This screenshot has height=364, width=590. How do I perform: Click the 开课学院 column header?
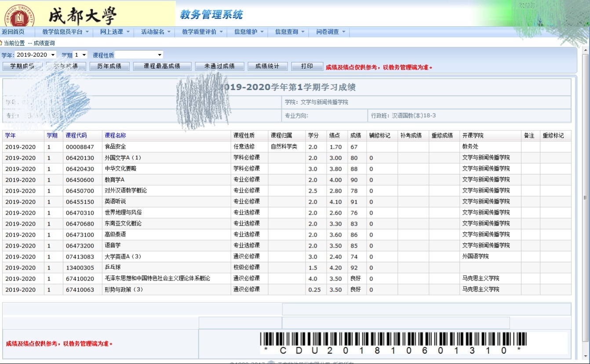[473, 135]
